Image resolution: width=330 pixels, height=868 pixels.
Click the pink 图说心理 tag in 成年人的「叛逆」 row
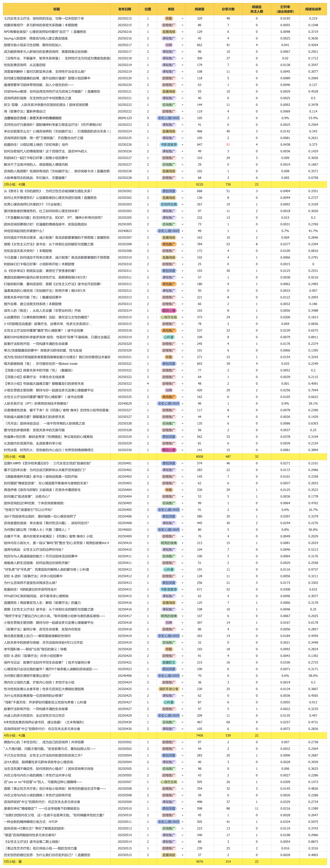click(169, 311)
